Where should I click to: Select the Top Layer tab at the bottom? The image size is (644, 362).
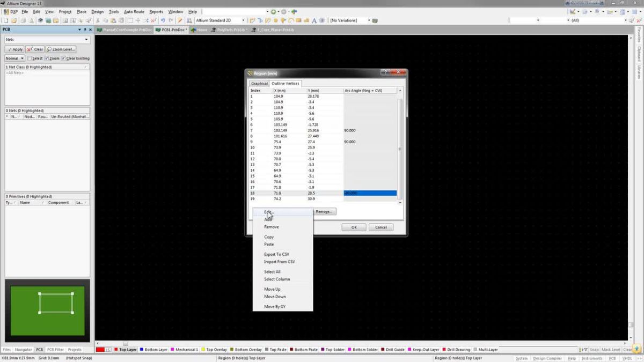pos(127,349)
